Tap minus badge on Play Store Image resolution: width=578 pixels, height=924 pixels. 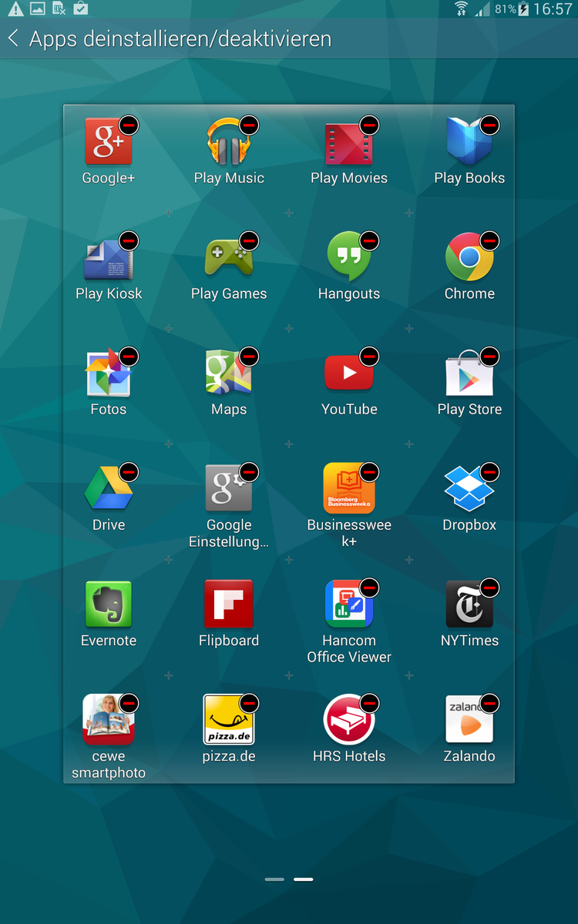(489, 356)
